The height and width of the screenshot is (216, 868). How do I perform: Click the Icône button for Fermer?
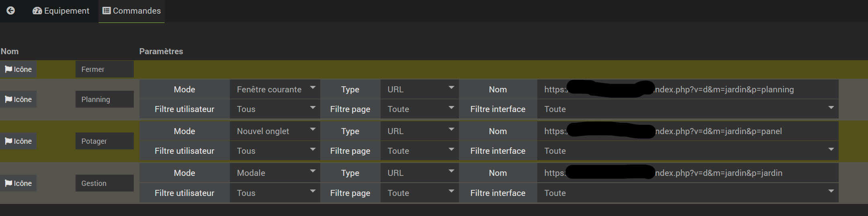click(18, 69)
